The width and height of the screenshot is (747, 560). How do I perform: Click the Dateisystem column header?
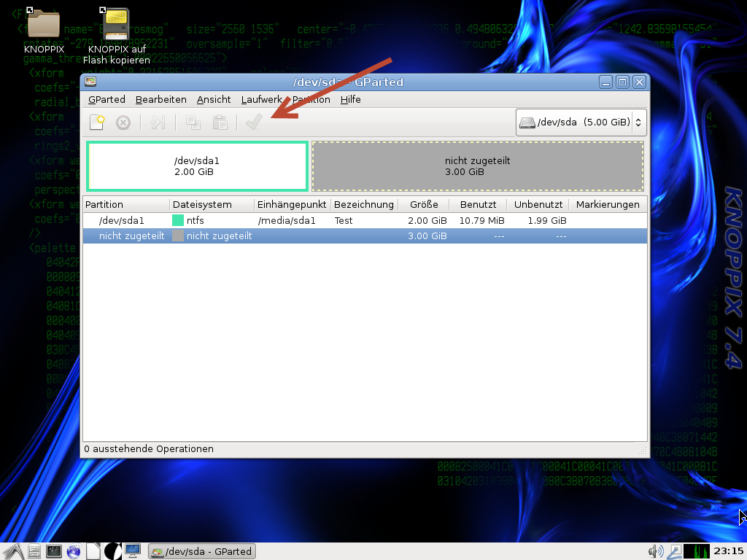[212, 204]
